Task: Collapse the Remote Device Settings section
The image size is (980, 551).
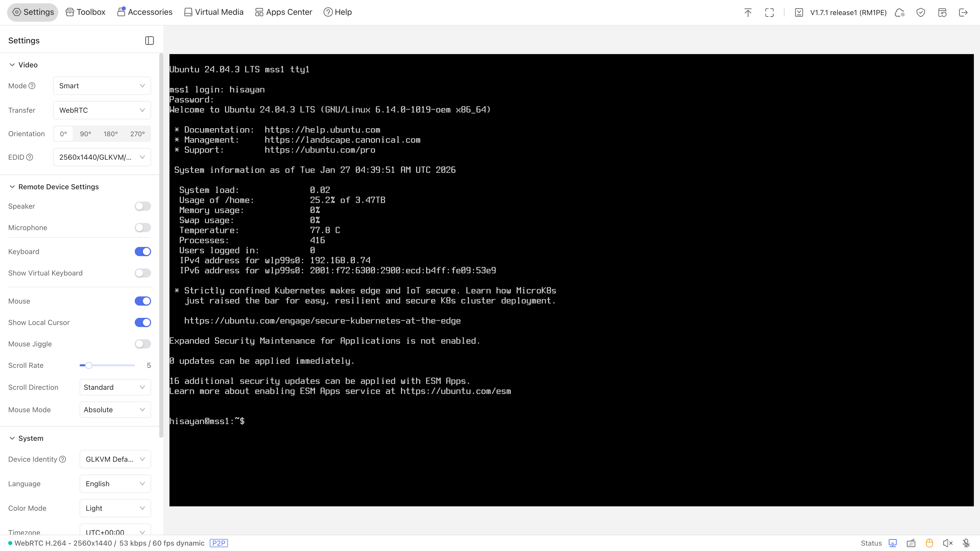Action: pos(12,187)
